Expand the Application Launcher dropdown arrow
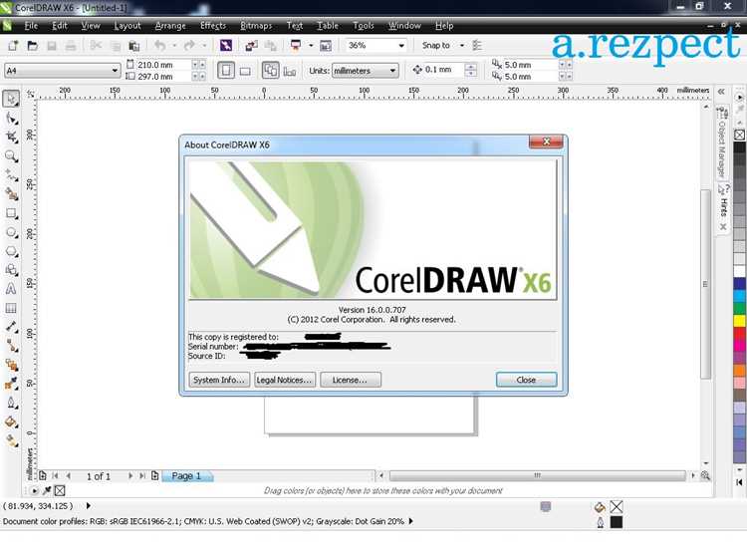The image size is (747, 560). coord(311,46)
